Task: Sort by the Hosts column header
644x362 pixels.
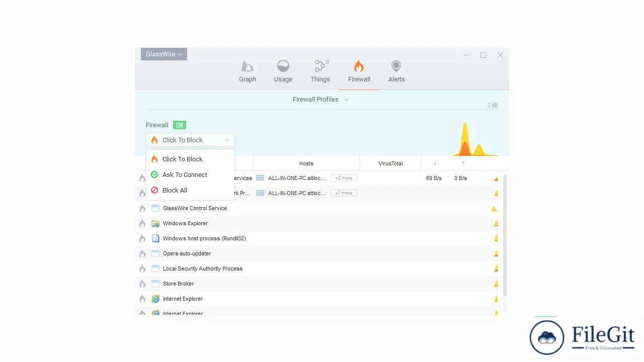Action: pyautogui.click(x=306, y=163)
